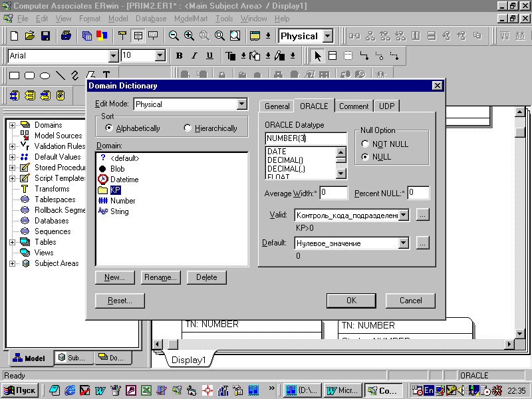This screenshot has height=399, width=532.
Task: Open the ModelMart menu
Action: 191,19
